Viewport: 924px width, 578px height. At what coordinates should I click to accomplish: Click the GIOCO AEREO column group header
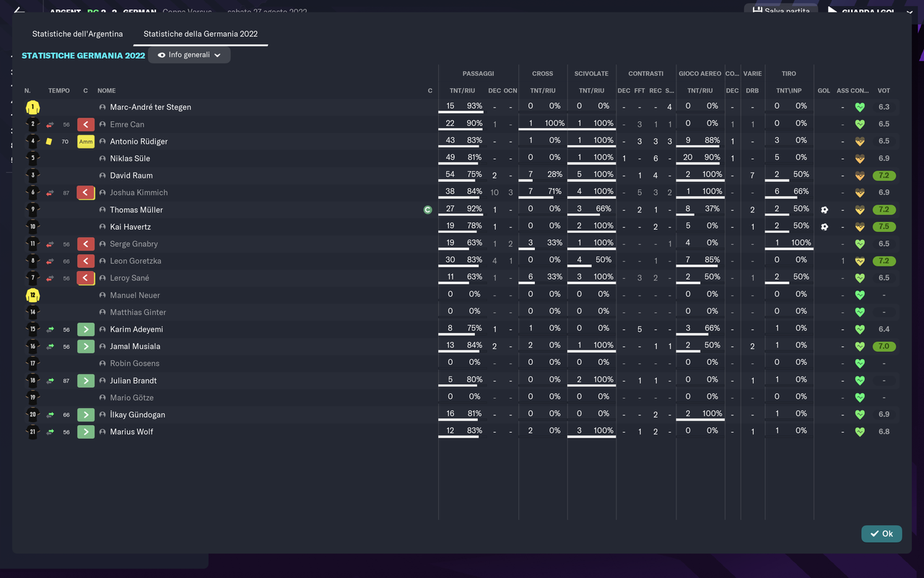click(x=699, y=74)
